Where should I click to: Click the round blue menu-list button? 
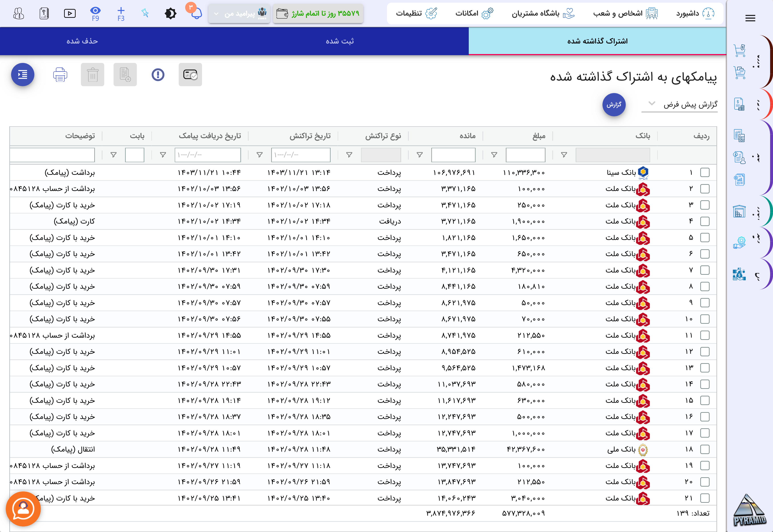[x=23, y=75]
